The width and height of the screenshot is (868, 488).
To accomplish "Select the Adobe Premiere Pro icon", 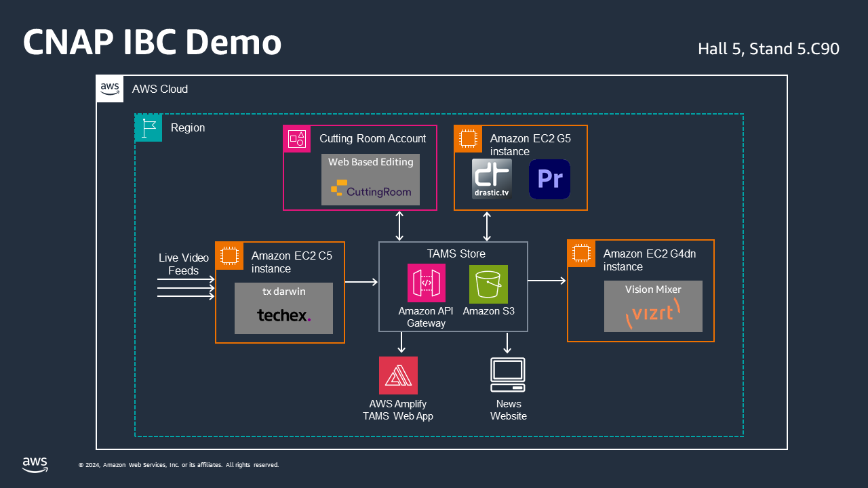I will click(x=549, y=179).
